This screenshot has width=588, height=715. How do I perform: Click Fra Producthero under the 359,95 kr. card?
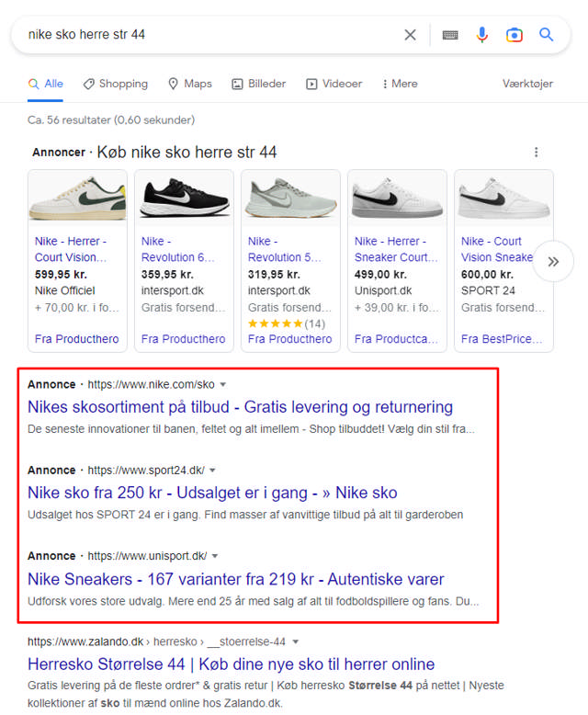183,339
